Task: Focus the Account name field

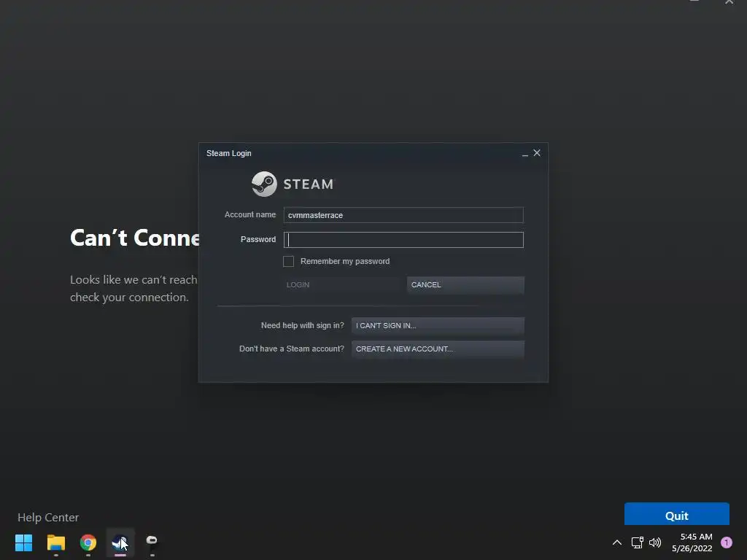Action: (x=403, y=215)
